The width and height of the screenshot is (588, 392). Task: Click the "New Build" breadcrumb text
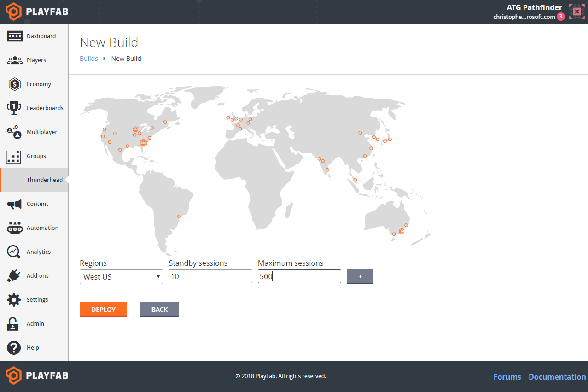[126, 59]
